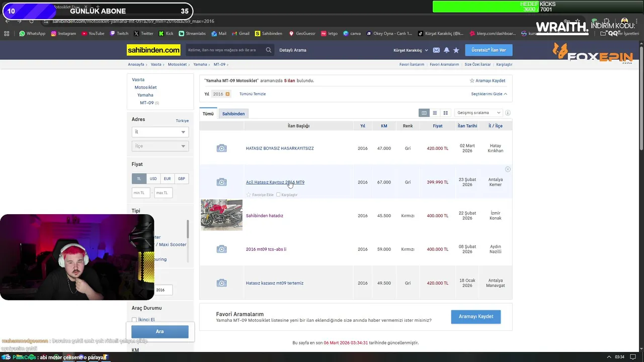Open Kick bookmark
644x362 pixels.
[x=166, y=34]
